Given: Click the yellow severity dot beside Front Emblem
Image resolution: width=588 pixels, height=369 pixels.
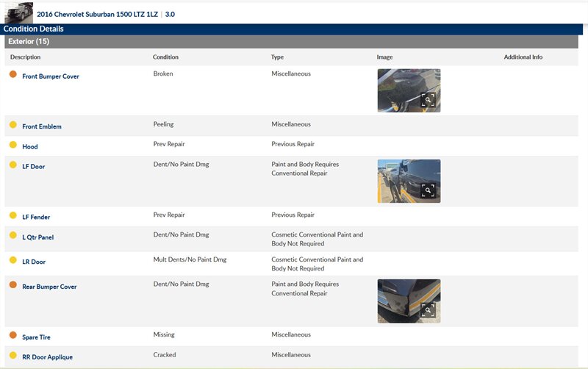Looking at the screenshot, I should [13, 125].
